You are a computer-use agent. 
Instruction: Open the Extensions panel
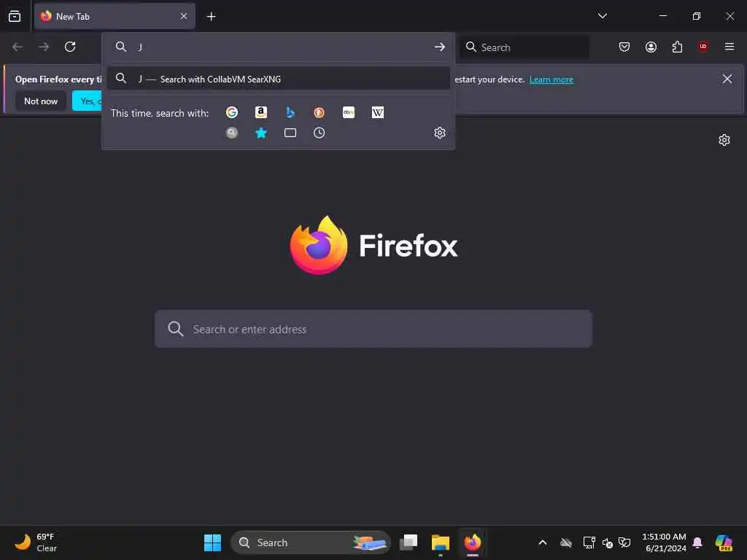click(677, 47)
